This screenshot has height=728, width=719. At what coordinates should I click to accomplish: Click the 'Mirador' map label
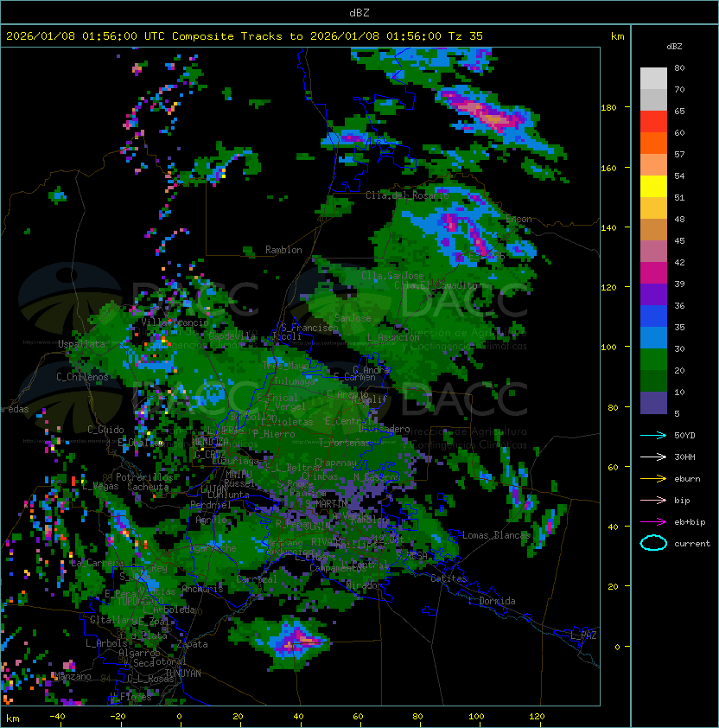(x=365, y=585)
